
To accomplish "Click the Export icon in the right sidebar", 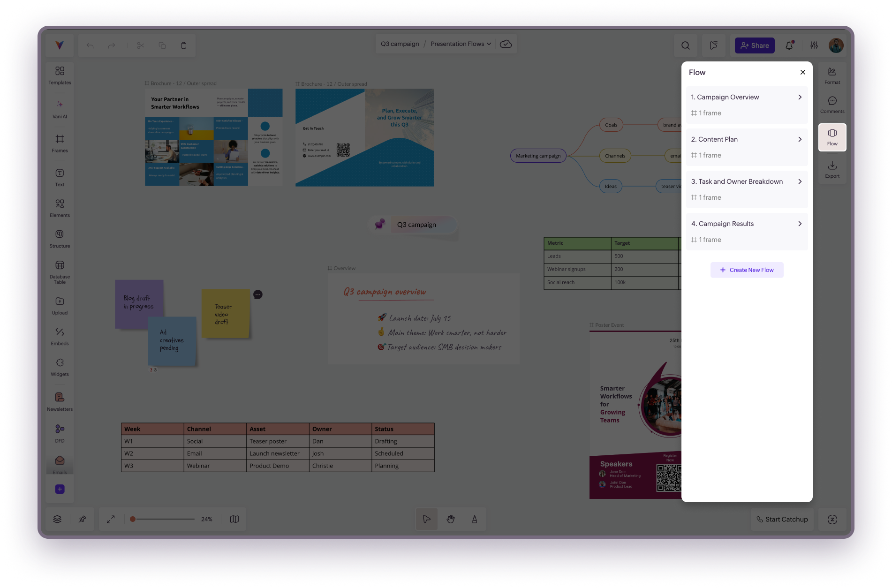I will click(x=832, y=170).
